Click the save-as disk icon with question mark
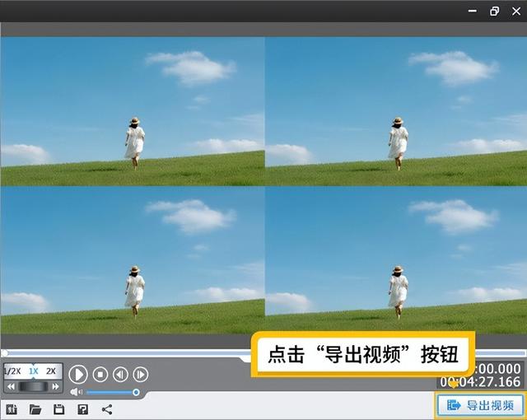 [x=82, y=409]
